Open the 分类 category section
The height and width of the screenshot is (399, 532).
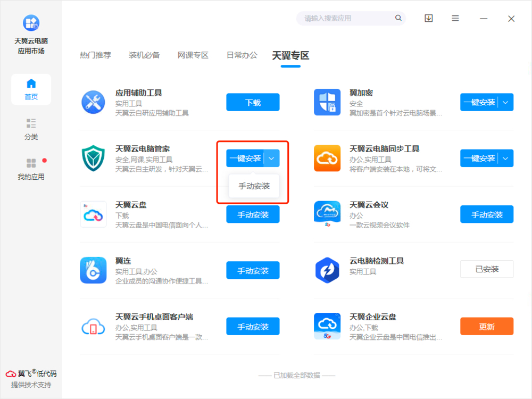pos(31,129)
